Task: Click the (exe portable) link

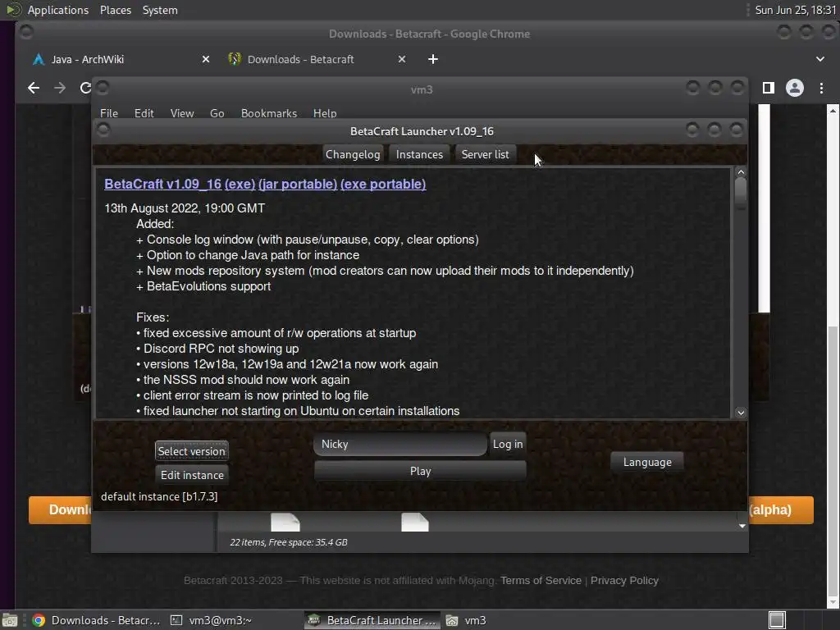Action: [383, 185]
